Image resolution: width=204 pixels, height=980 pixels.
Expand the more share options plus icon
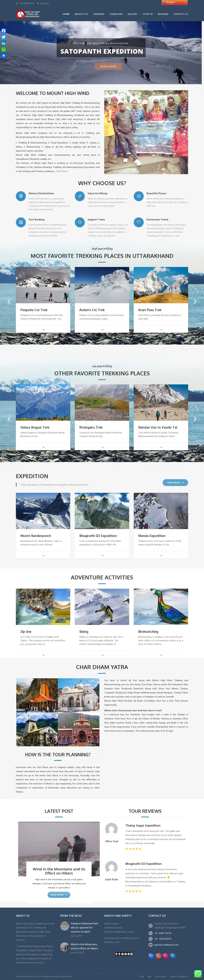[3, 55]
